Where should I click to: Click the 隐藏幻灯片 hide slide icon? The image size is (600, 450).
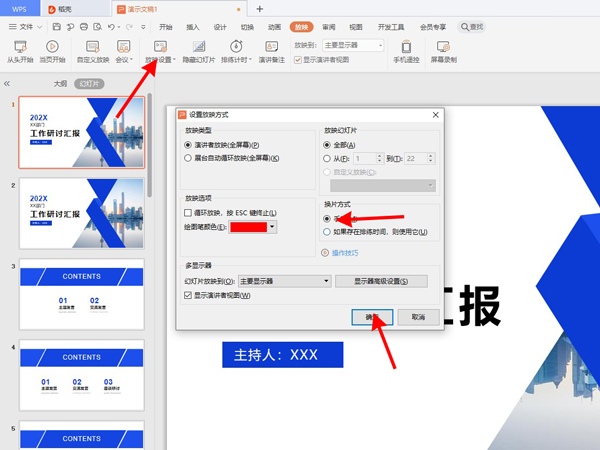[x=199, y=47]
